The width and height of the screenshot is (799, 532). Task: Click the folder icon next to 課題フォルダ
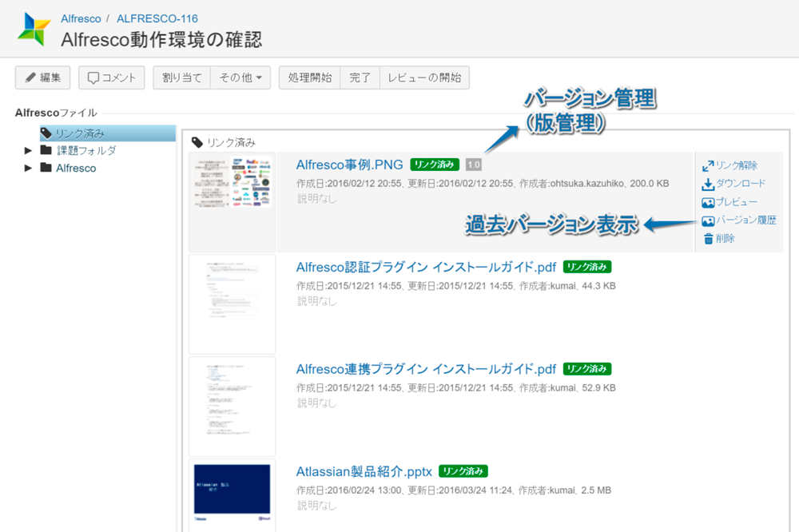point(46,150)
